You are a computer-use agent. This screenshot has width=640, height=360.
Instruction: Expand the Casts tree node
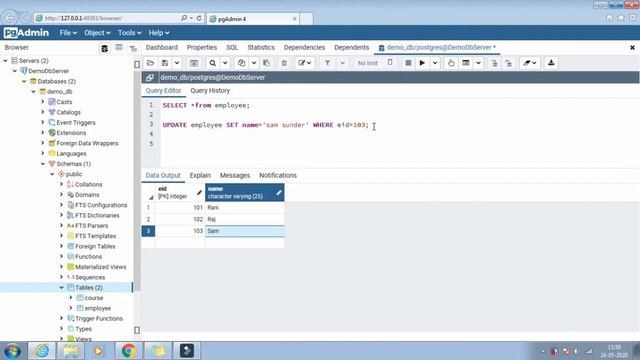coord(43,102)
